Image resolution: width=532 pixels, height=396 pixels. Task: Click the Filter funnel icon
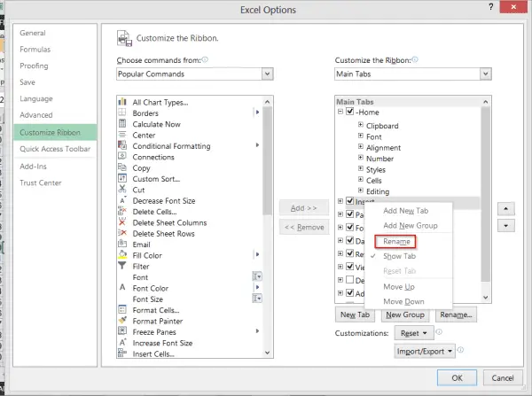122,266
